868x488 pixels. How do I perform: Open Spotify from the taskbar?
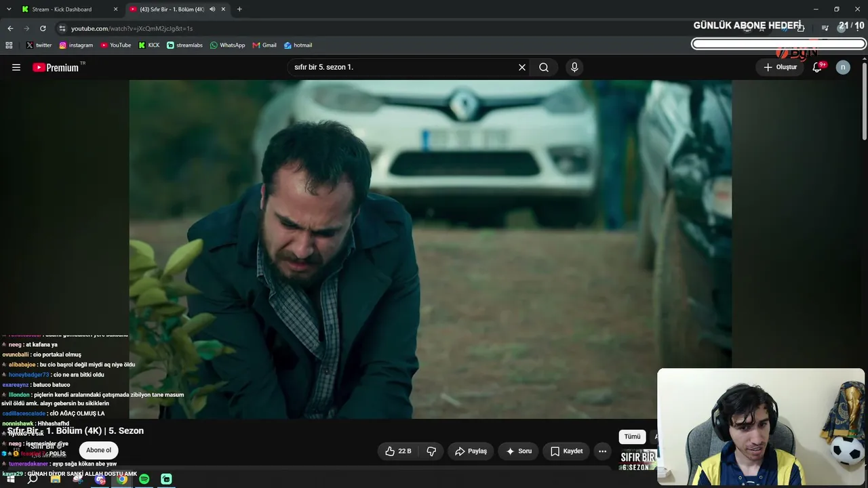[144, 479]
